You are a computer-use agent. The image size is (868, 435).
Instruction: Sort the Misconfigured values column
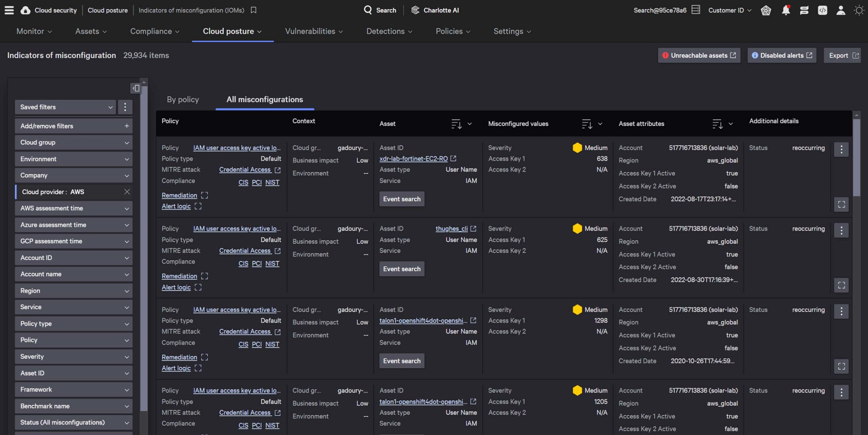pos(587,124)
